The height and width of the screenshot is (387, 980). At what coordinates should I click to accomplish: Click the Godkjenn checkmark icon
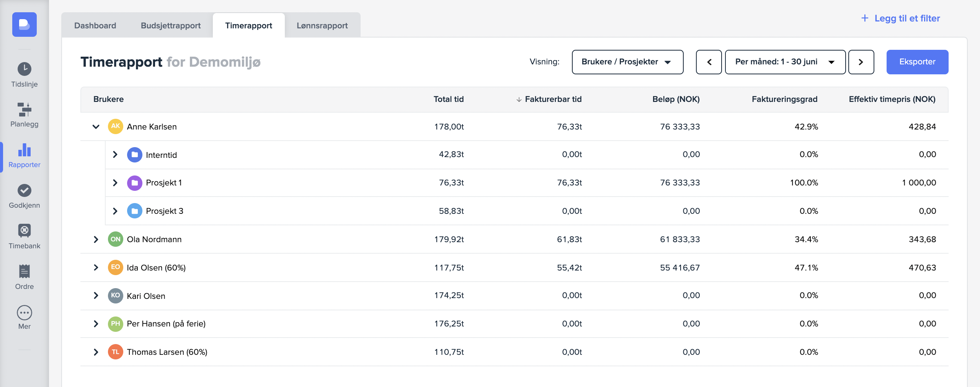tap(24, 190)
